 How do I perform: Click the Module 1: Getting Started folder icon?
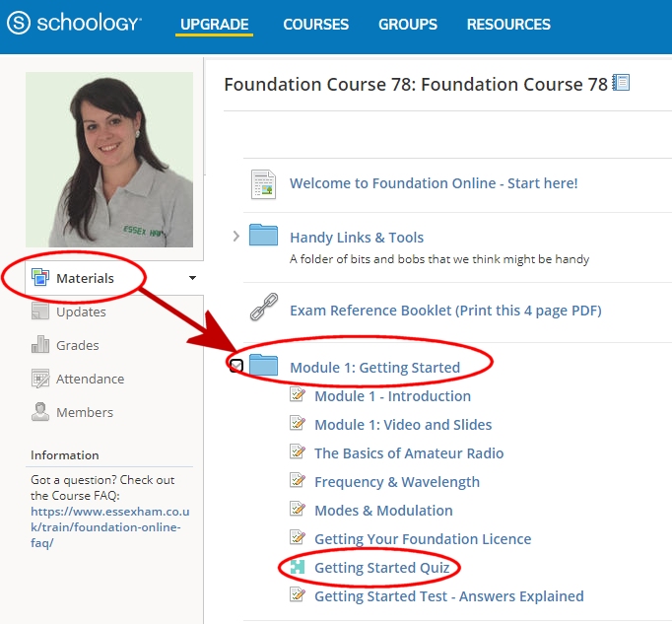point(263,365)
